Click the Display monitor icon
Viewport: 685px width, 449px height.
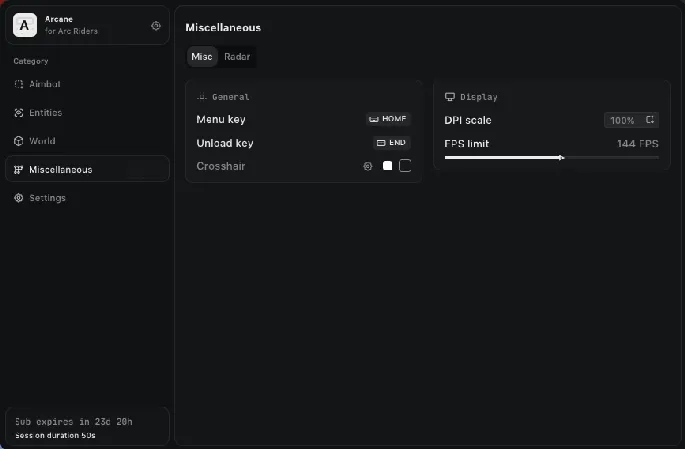(x=449, y=97)
